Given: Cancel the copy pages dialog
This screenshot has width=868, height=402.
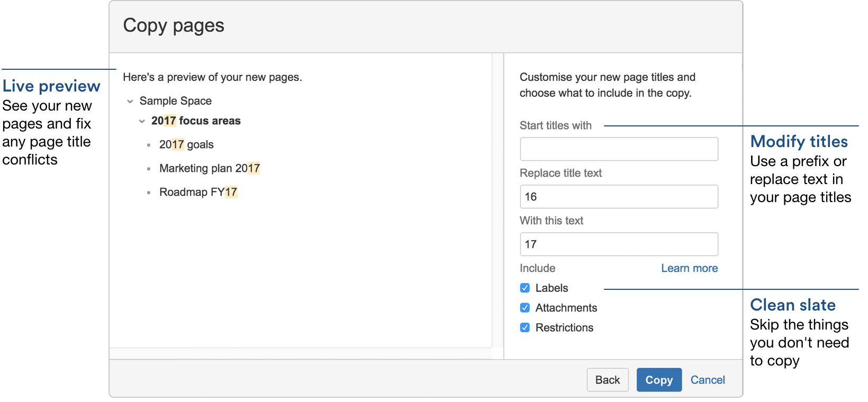Looking at the screenshot, I should pos(708,380).
